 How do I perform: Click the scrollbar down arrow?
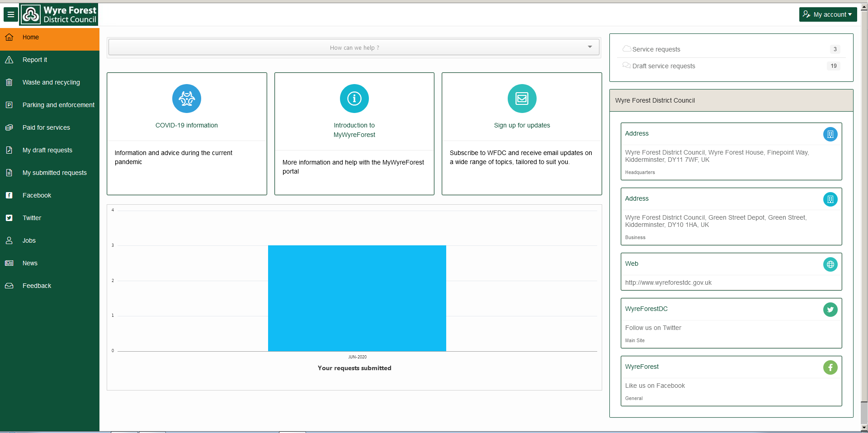pos(864,428)
